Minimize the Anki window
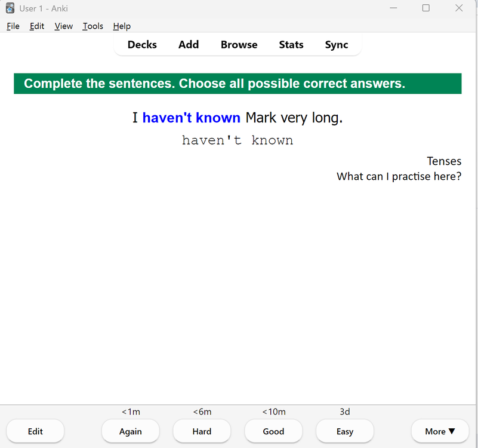Viewport: 478px width, 448px height. pyautogui.click(x=393, y=8)
